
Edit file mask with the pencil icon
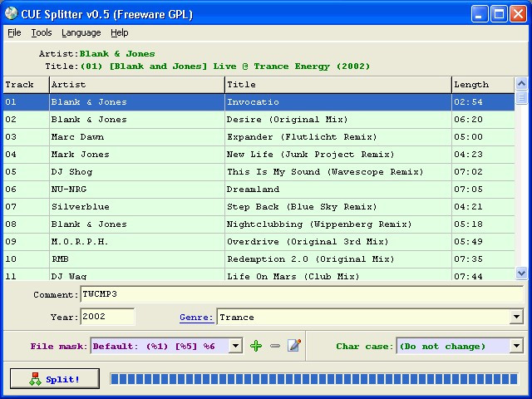(x=294, y=346)
